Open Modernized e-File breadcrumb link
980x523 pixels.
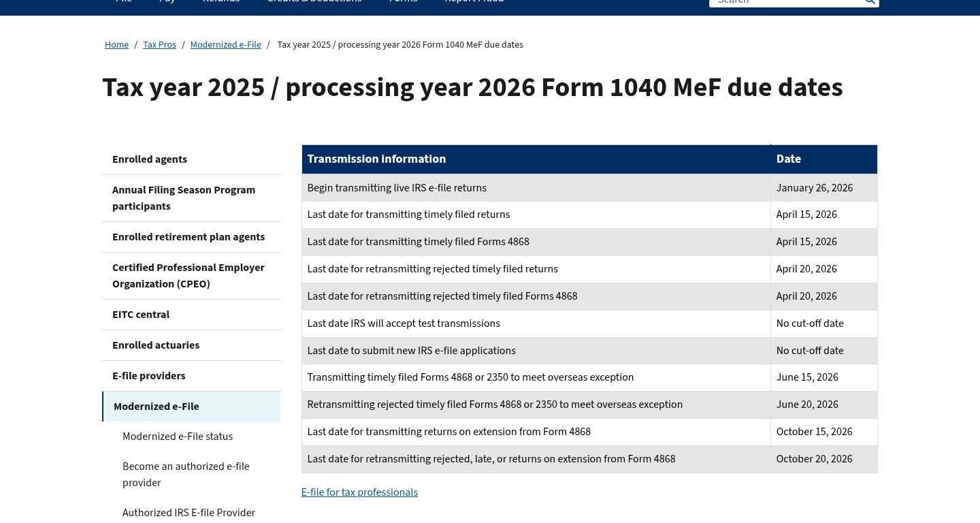tap(226, 45)
